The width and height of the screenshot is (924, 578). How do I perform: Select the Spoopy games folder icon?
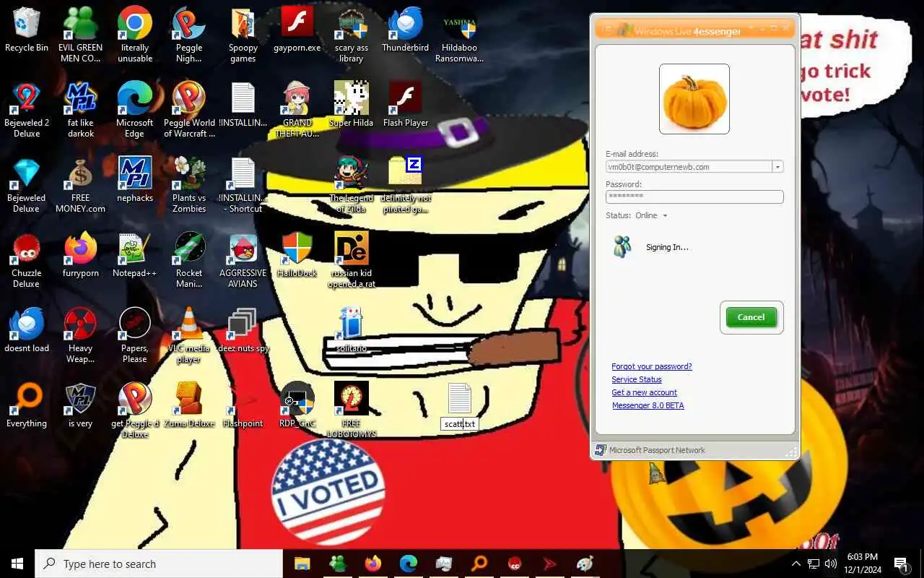point(243,34)
